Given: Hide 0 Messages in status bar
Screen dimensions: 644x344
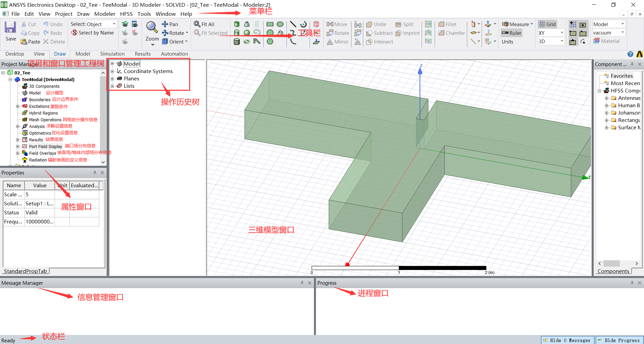Looking at the screenshot, I should click(567, 340).
